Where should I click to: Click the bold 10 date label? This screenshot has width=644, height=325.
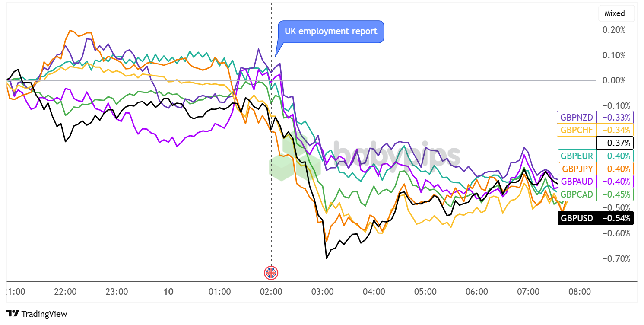click(x=168, y=292)
